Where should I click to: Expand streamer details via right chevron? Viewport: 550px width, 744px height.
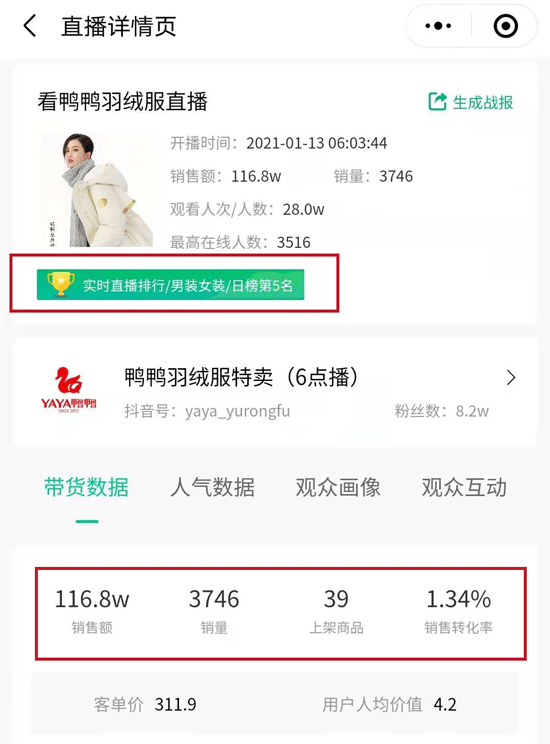click(511, 378)
